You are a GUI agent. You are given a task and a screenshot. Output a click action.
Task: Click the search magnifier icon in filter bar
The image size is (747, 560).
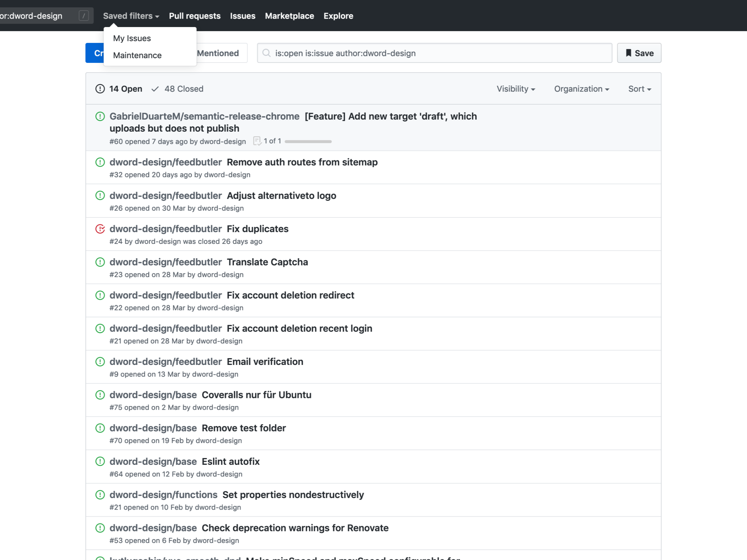point(266,53)
